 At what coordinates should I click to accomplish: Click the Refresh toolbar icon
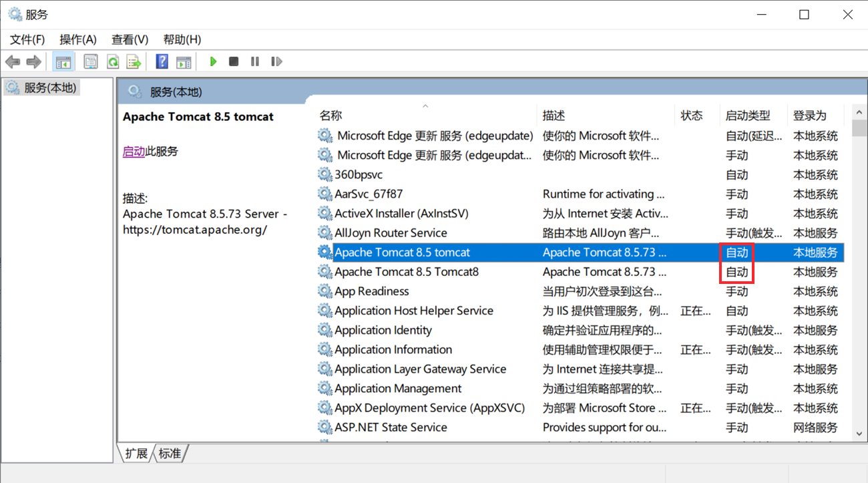[x=113, y=62]
